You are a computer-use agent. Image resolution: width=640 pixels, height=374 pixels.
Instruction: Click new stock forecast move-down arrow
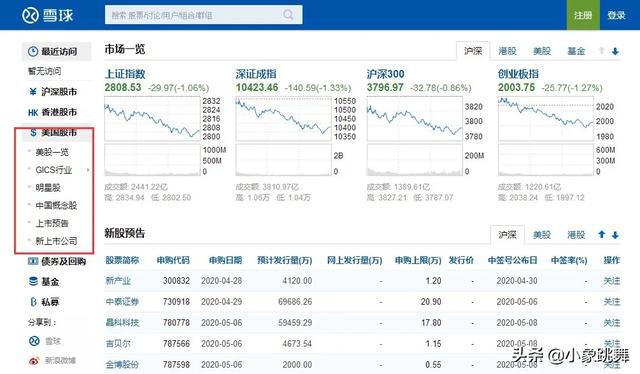point(615,235)
